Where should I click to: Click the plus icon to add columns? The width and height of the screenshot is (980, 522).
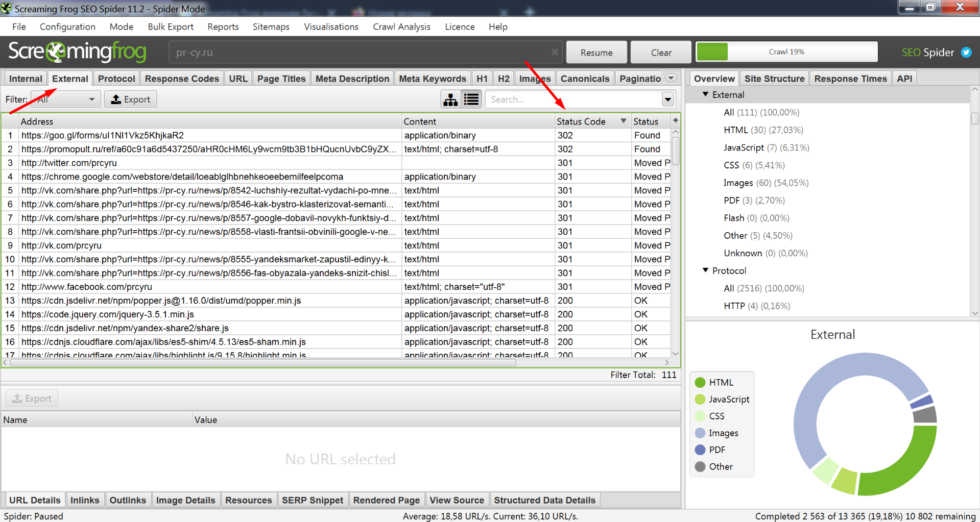click(675, 120)
